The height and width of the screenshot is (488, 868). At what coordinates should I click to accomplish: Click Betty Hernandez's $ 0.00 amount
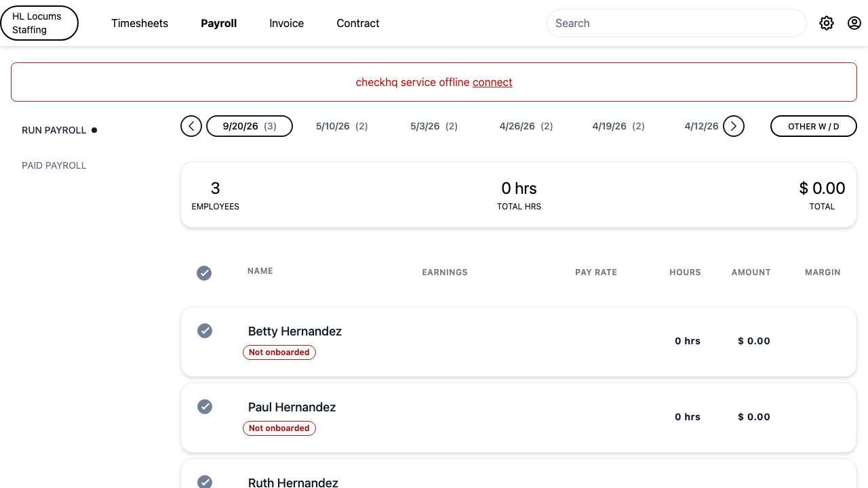754,341
